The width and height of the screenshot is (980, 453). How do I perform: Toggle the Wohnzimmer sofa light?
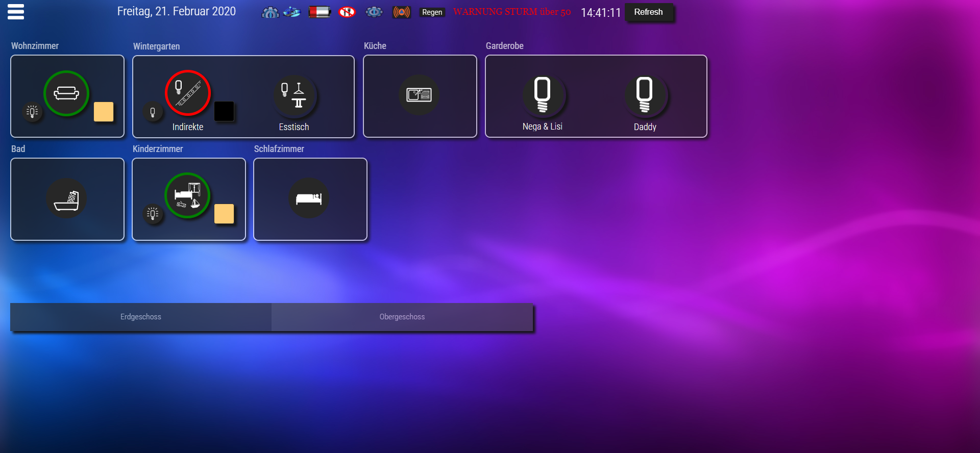(66, 93)
